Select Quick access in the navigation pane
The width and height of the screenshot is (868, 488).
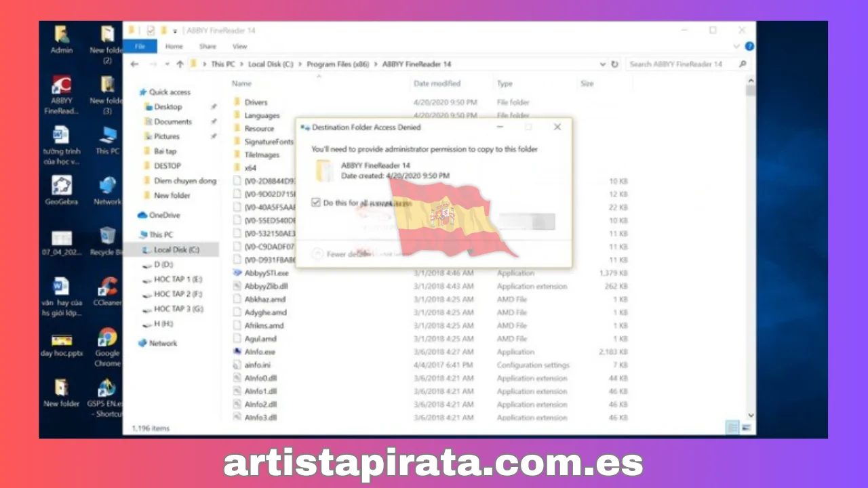click(x=165, y=92)
